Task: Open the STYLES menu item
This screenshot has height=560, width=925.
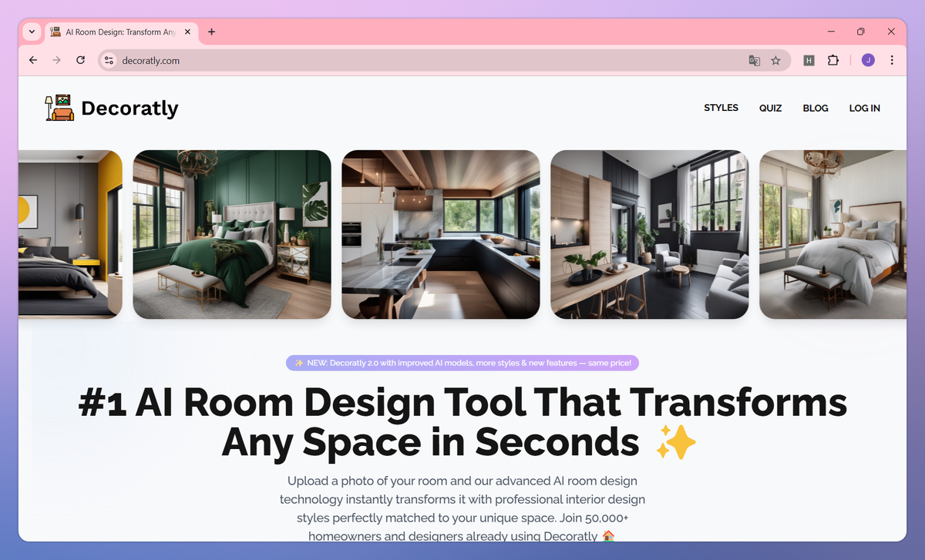Action: click(x=721, y=108)
